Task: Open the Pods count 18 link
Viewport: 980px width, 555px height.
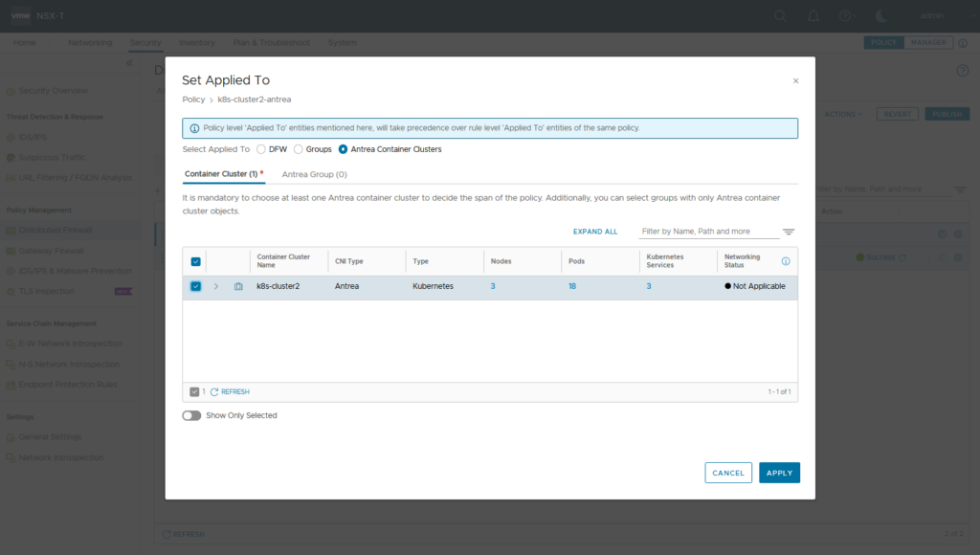Action: [572, 286]
